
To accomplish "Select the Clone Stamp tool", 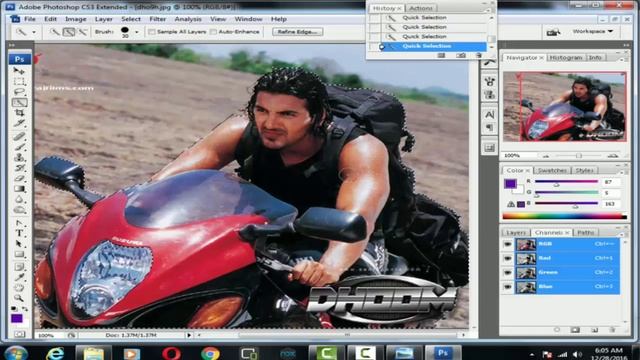I will click(x=19, y=157).
